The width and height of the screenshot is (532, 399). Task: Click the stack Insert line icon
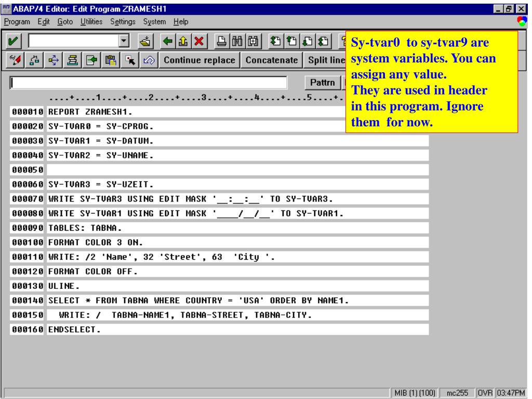pyautogui.click(x=72, y=60)
